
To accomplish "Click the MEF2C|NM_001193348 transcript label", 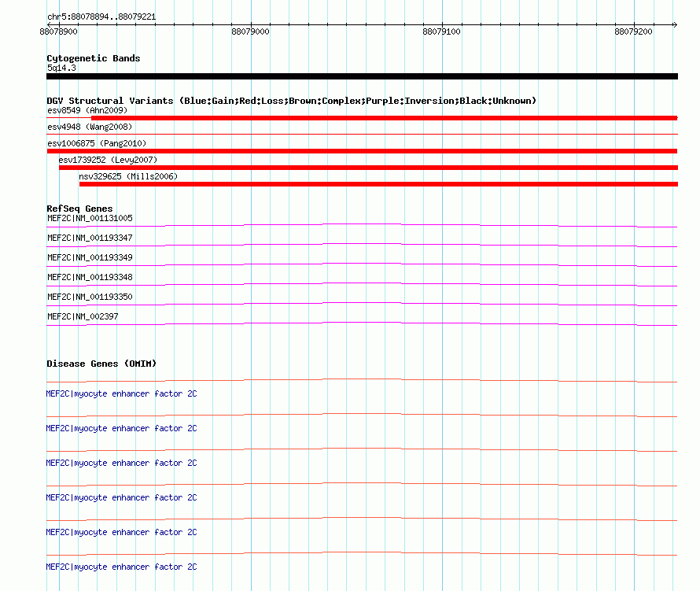I will [x=90, y=278].
